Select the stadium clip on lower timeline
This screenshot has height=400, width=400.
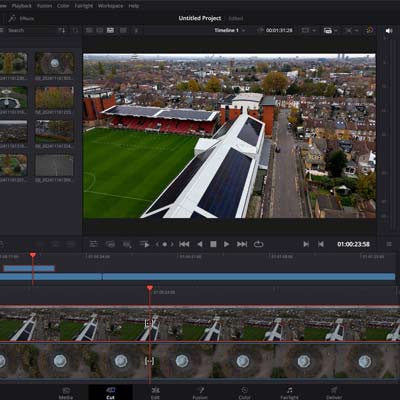pos(200,324)
